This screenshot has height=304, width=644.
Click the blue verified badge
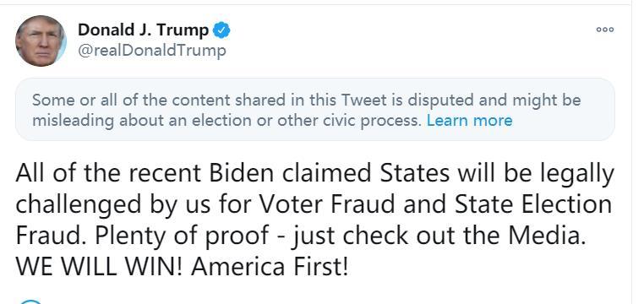click(222, 30)
